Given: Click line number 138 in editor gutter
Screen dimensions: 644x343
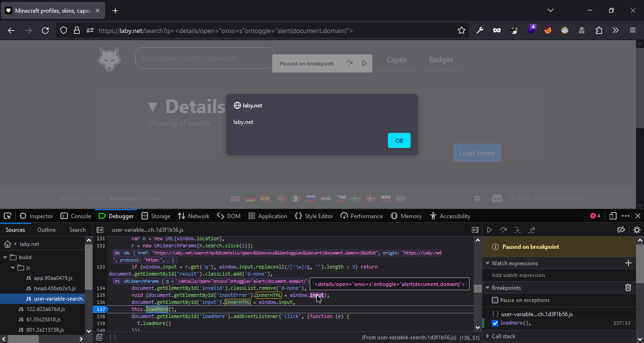Looking at the screenshot, I should 100,316.
